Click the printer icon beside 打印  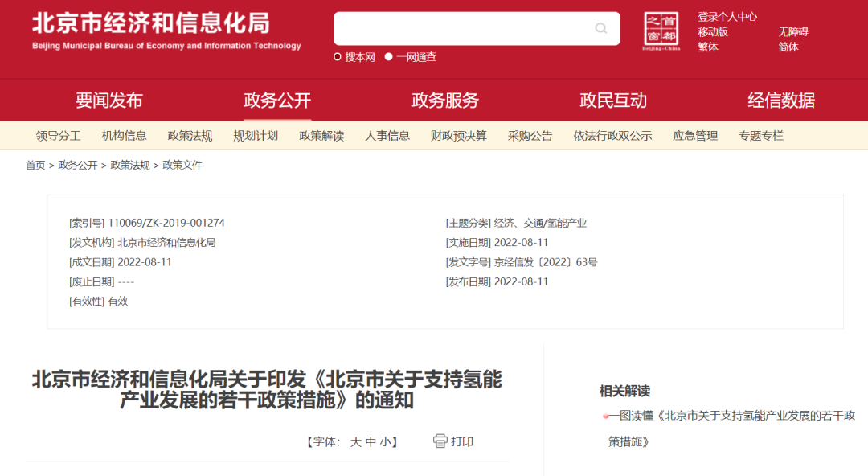(x=440, y=441)
